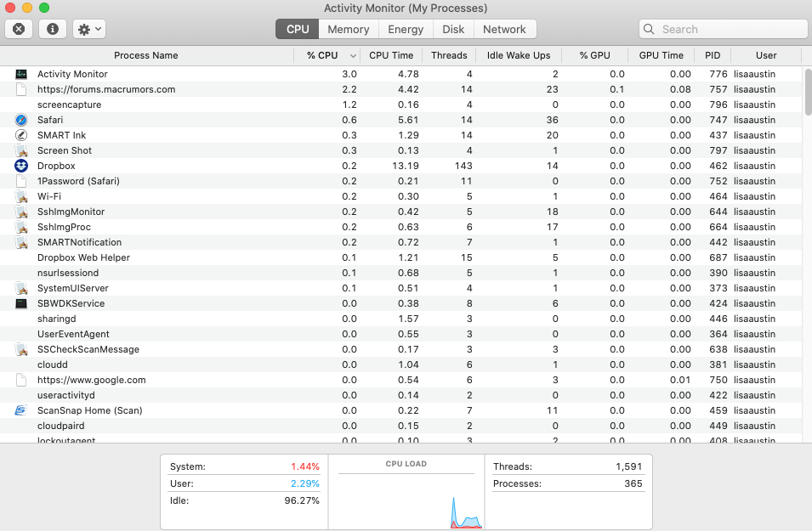Click the CPU Load graph

[406, 500]
